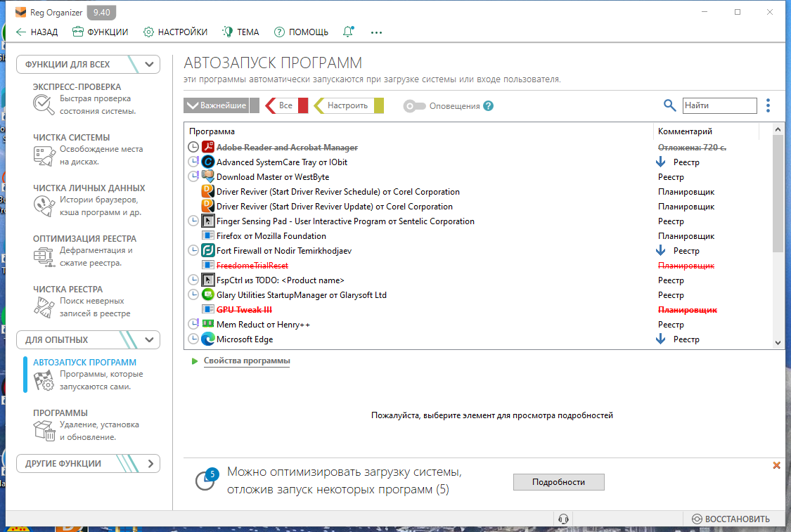
Task: Open the Settings menu
Action: point(176,32)
